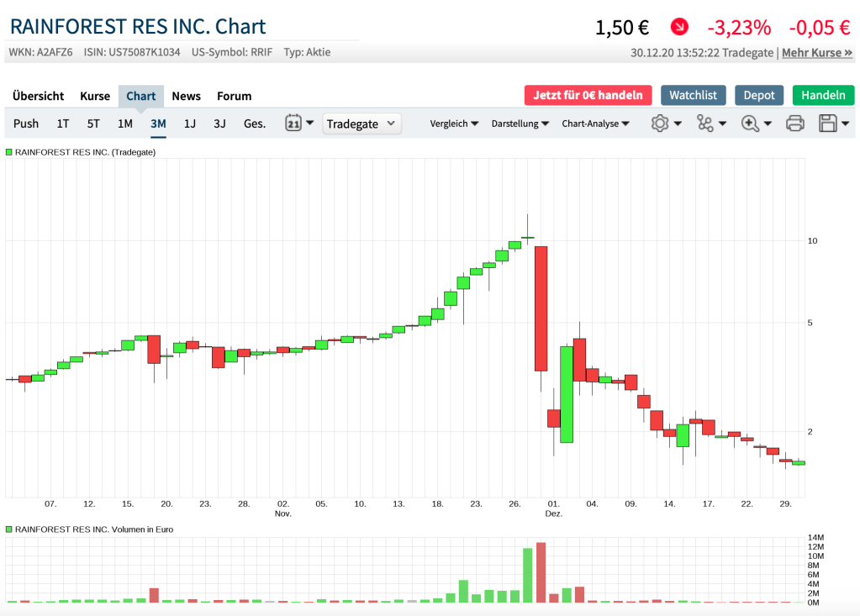Enable Push live updates
Image resolution: width=860 pixels, height=616 pixels.
(x=26, y=124)
